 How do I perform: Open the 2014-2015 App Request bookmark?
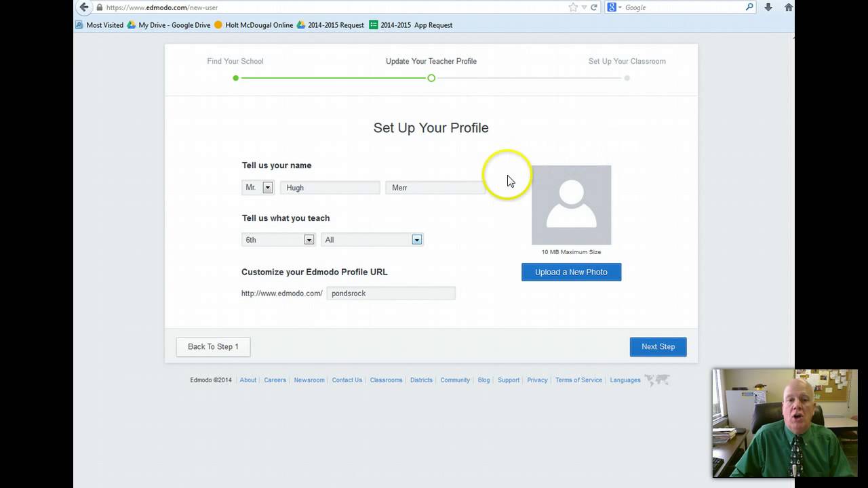tap(411, 25)
